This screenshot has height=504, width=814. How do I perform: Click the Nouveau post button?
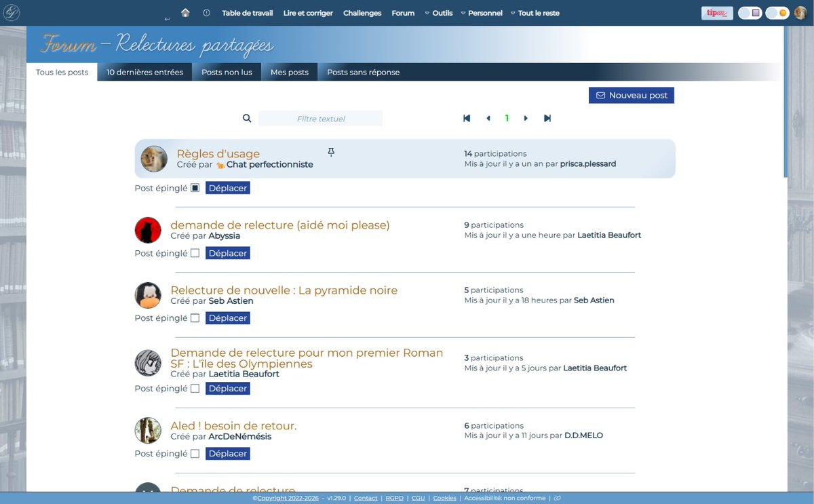632,96
